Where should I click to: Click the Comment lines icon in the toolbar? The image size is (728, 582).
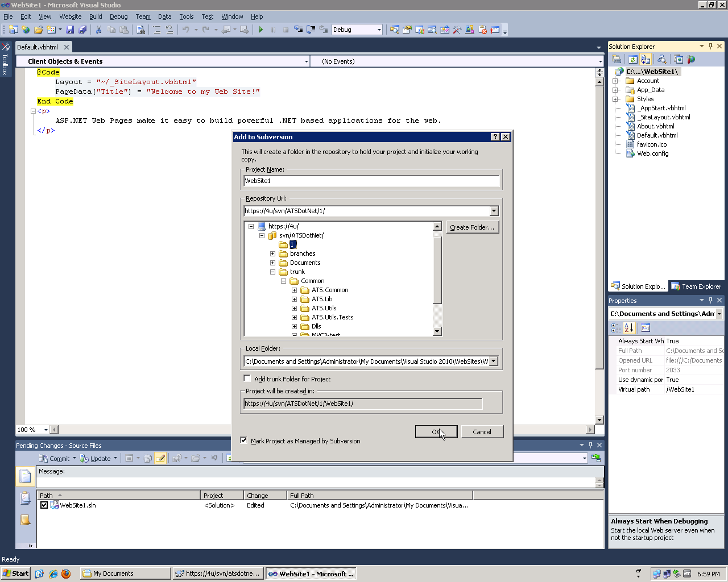click(x=157, y=30)
